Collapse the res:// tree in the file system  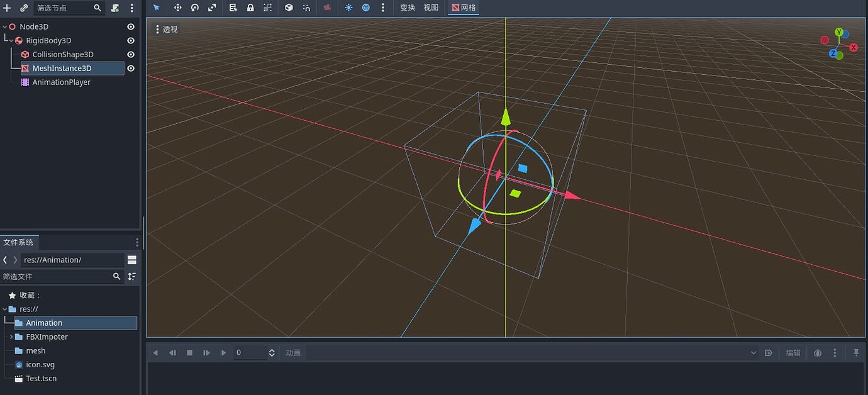click(x=4, y=309)
